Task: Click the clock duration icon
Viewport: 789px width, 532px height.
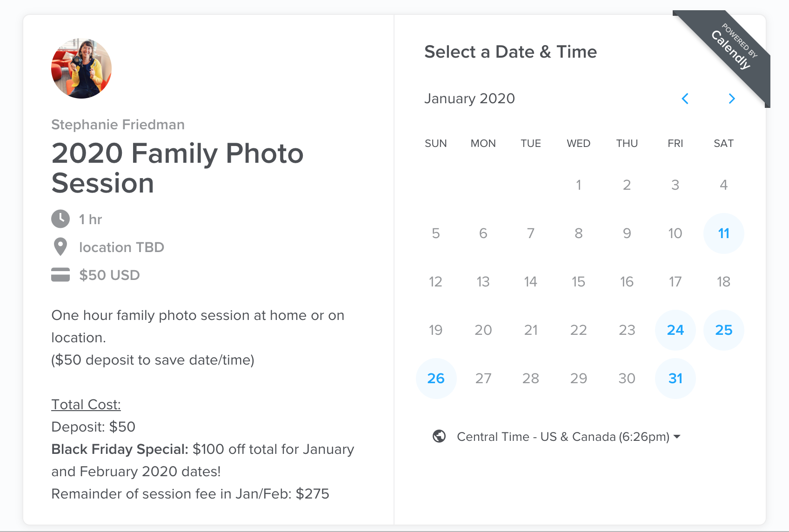Action: [60, 219]
